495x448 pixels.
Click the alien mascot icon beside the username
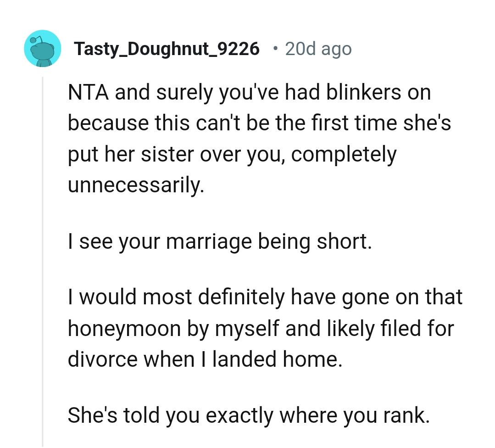[x=42, y=48]
